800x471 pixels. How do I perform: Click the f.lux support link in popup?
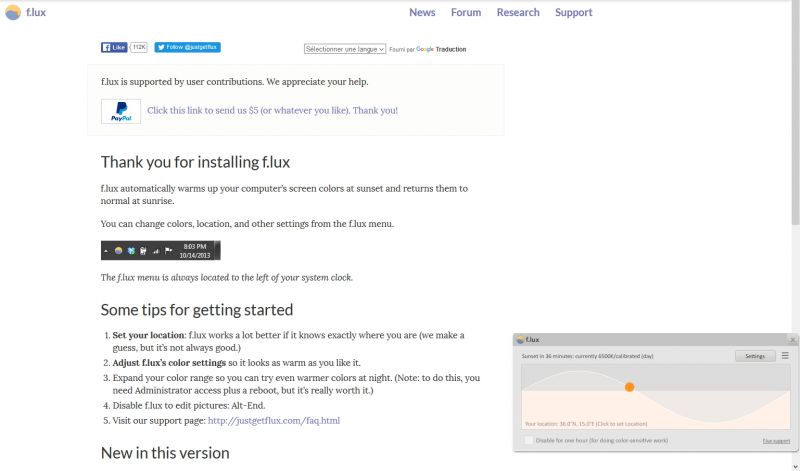click(776, 441)
